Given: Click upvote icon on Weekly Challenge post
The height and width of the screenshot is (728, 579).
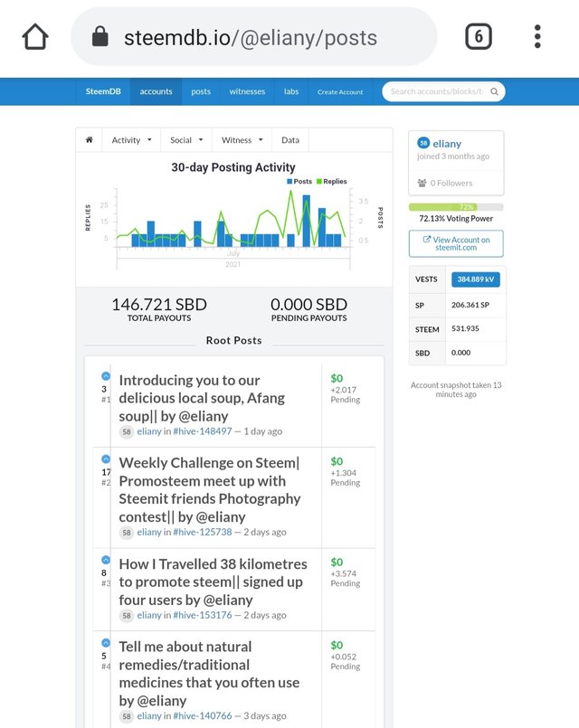Looking at the screenshot, I should click(106, 459).
